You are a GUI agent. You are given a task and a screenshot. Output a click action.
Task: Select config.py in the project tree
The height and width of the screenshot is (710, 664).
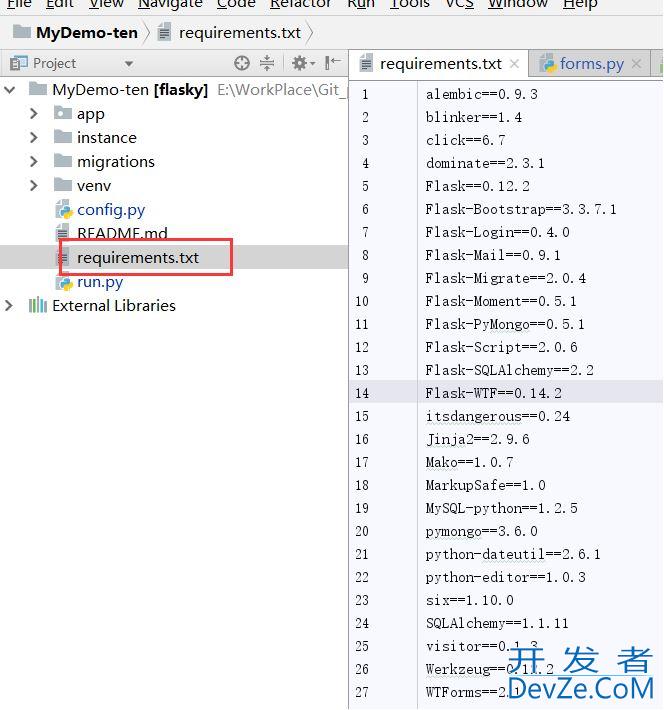(x=111, y=210)
